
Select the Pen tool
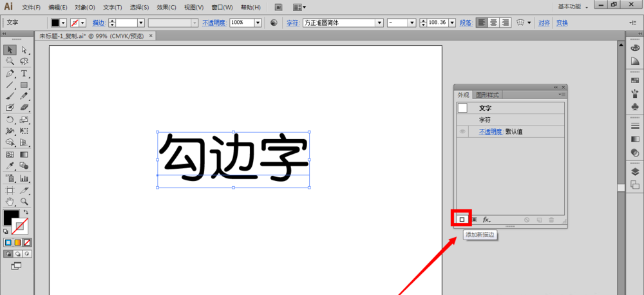point(10,73)
